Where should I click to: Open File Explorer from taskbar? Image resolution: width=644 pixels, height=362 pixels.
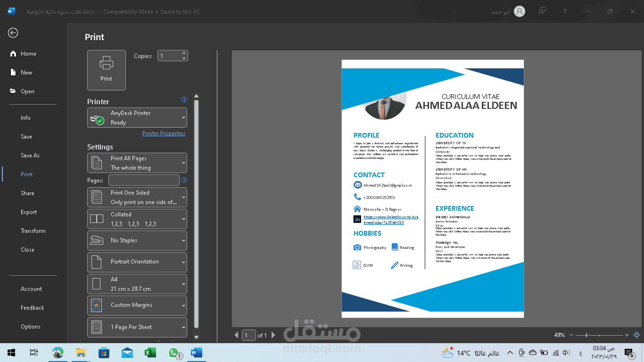click(81, 353)
